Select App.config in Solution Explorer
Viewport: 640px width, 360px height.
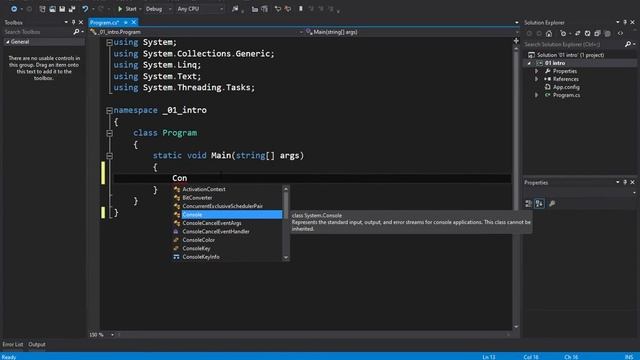[x=566, y=87]
